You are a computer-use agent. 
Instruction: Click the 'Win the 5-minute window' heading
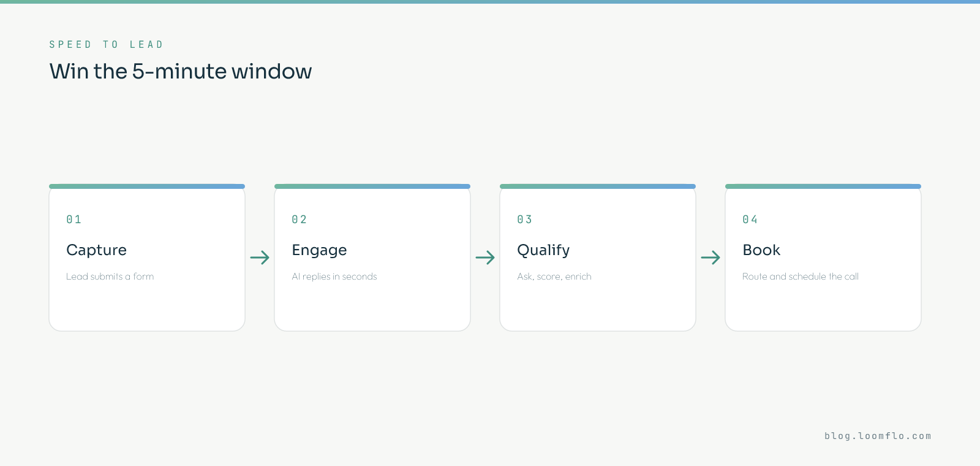pyautogui.click(x=181, y=72)
